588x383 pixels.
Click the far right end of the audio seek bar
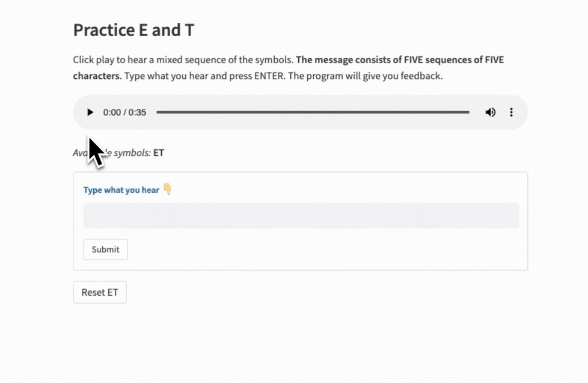468,112
